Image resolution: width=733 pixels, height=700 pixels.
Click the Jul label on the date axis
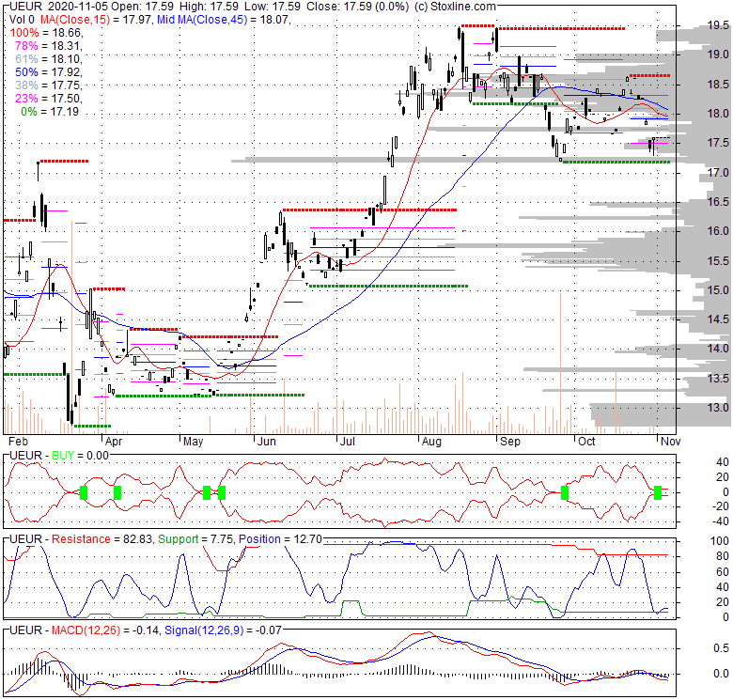[x=348, y=441]
